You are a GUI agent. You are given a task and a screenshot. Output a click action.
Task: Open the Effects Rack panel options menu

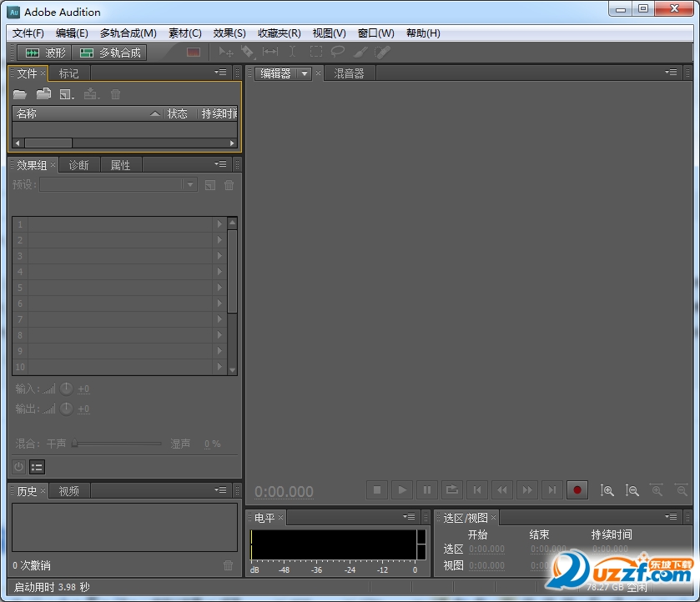point(220,163)
